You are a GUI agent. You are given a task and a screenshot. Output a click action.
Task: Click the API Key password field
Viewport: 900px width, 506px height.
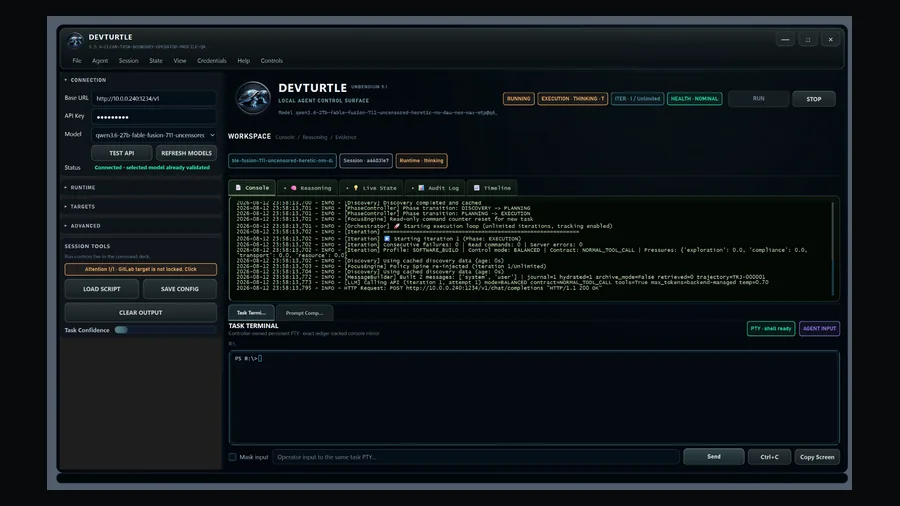154,117
